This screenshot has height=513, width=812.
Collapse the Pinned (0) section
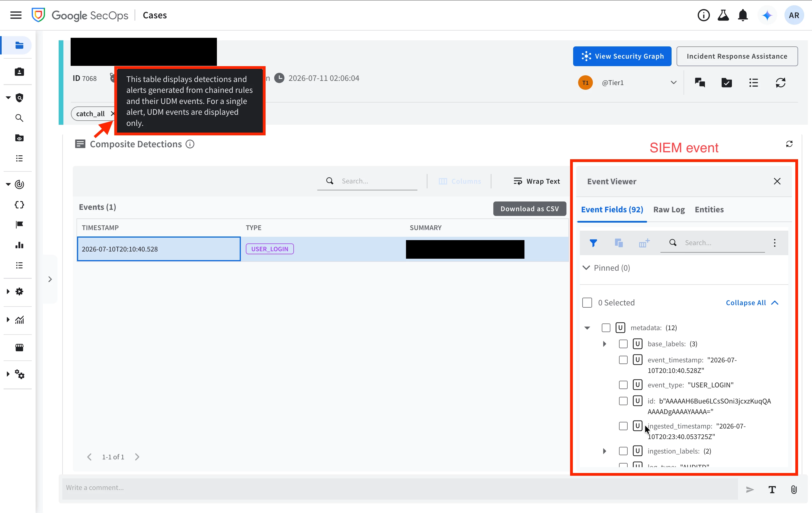[x=586, y=268]
